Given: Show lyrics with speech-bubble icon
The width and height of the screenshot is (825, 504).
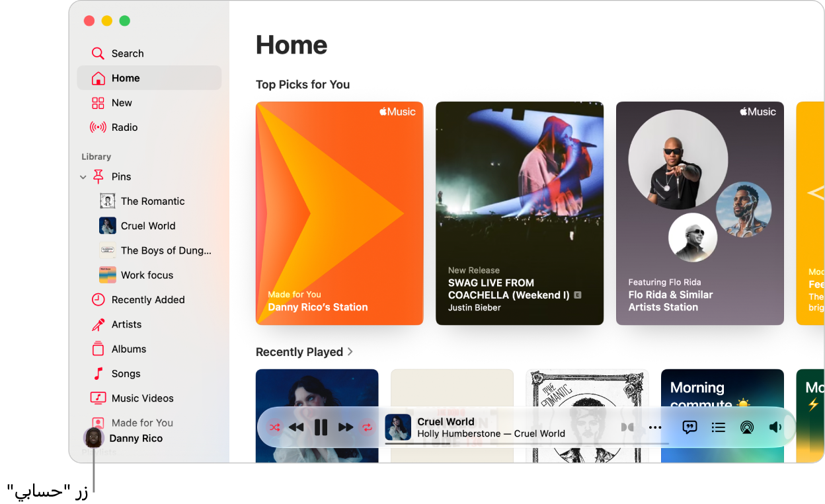Looking at the screenshot, I should pos(689,427).
